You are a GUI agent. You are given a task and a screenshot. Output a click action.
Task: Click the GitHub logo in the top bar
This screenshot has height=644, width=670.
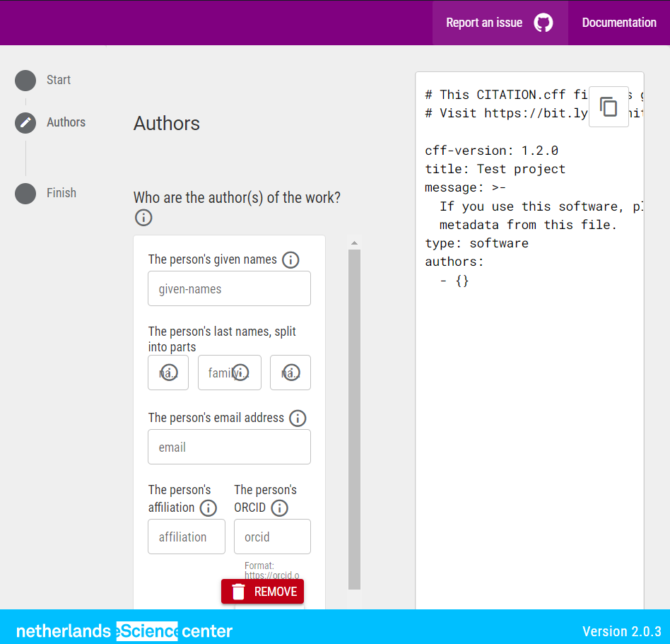tap(543, 22)
